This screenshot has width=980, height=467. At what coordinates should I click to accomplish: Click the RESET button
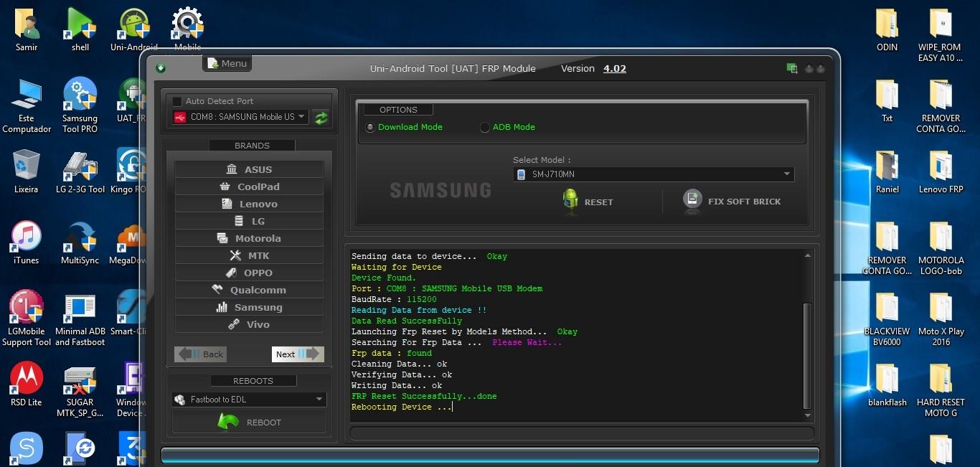point(588,202)
